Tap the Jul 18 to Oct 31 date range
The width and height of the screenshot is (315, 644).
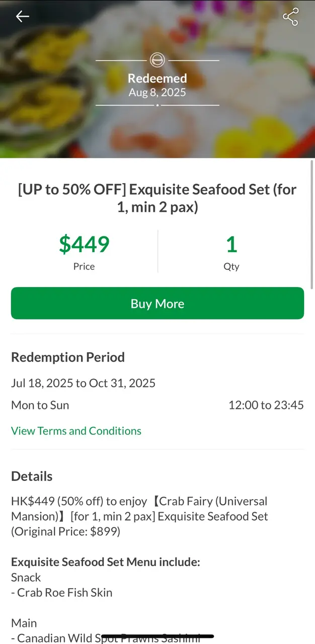(83, 383)
